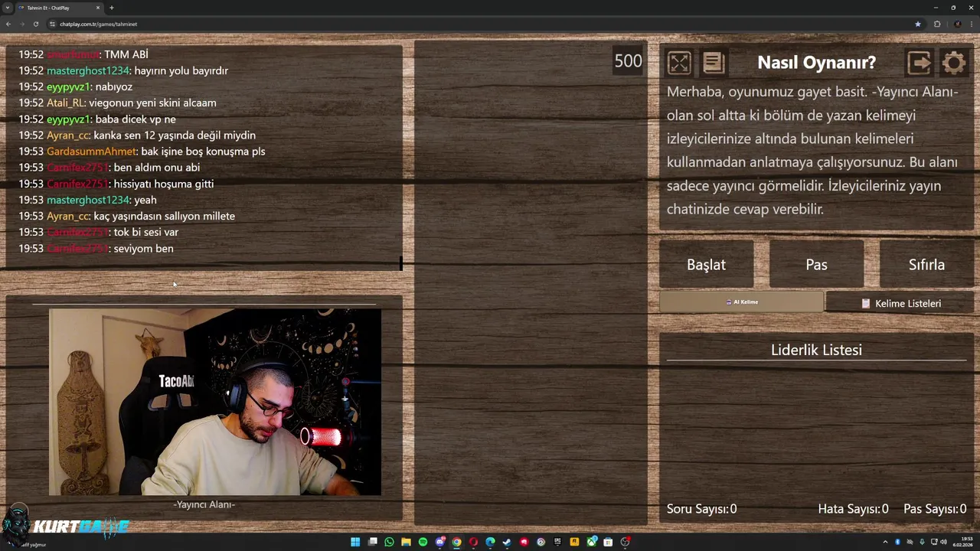Open Kelime Listeleri word lists
The height and width of the screenshot is (551, 980).
click(x=900, y=304)
